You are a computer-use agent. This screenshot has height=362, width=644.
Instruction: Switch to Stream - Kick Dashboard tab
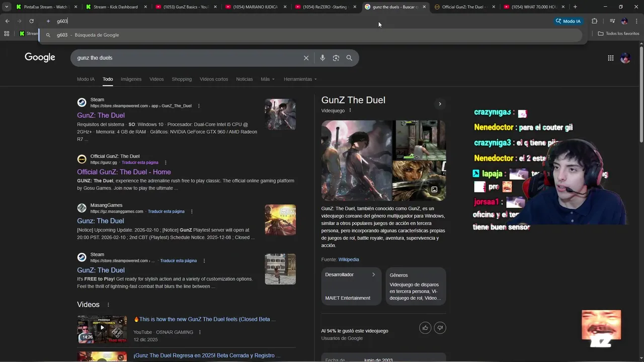pyautogui.click(x=116, y=7)
